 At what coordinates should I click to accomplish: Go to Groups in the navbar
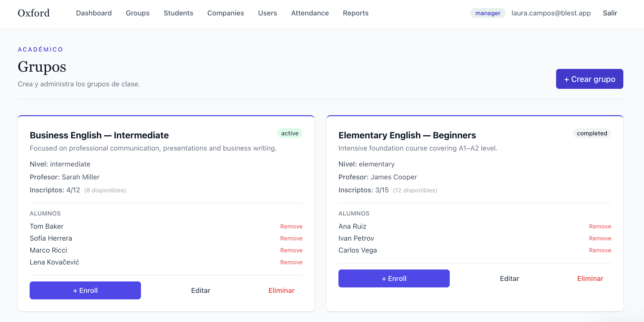tap(137, 13)
